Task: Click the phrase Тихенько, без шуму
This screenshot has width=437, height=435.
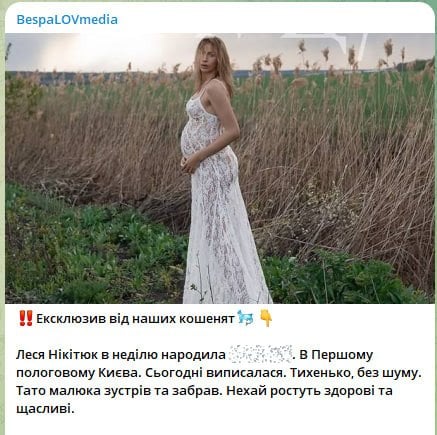Action: (x=356, y=373)
